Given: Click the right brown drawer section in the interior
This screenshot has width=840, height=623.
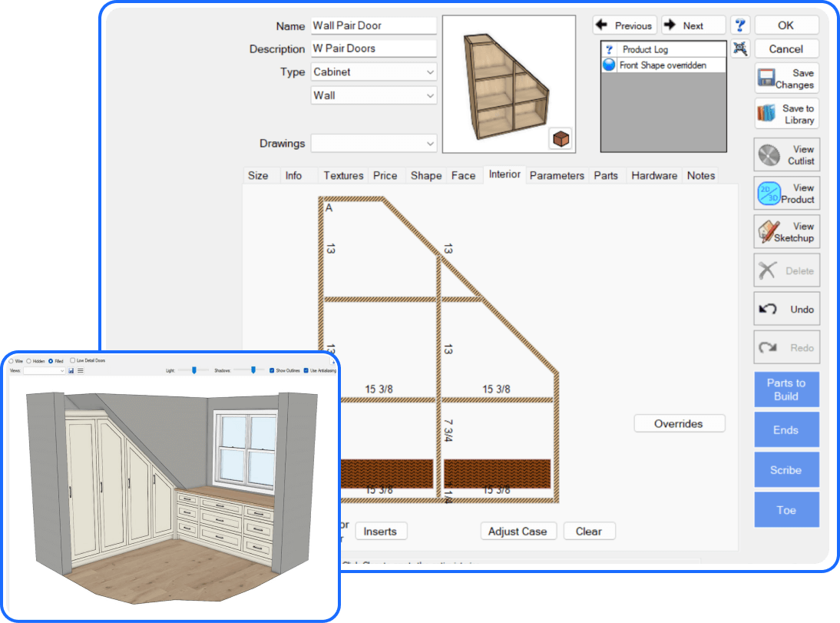Looking at the screenshot, I should pos(497,473).
